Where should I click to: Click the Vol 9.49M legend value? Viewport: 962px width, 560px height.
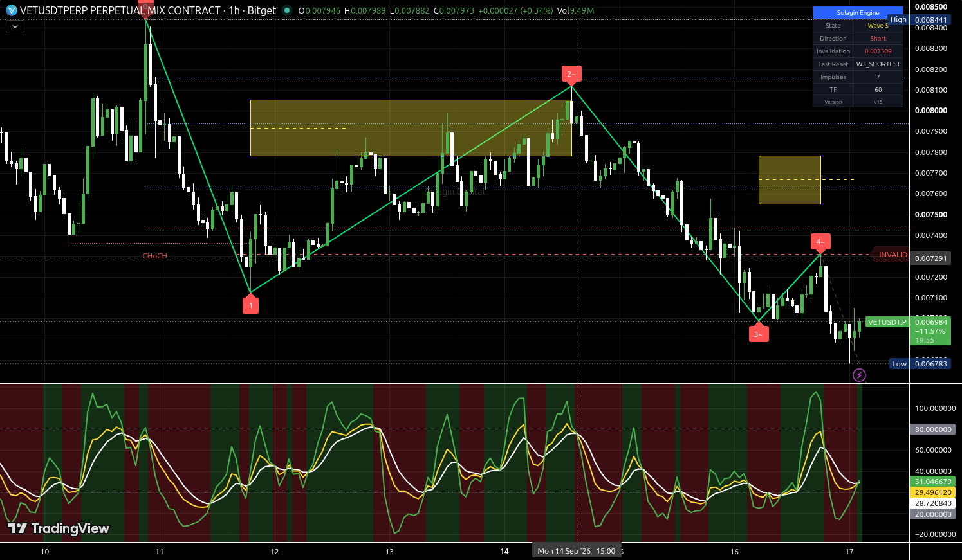(576, 11)
